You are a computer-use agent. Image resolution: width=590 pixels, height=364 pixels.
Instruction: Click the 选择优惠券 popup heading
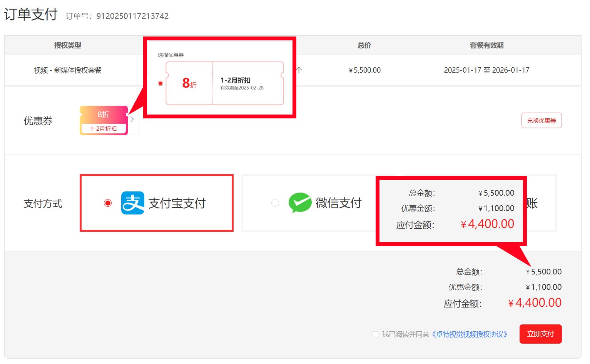pyautogui.click(x=170, y=55)
